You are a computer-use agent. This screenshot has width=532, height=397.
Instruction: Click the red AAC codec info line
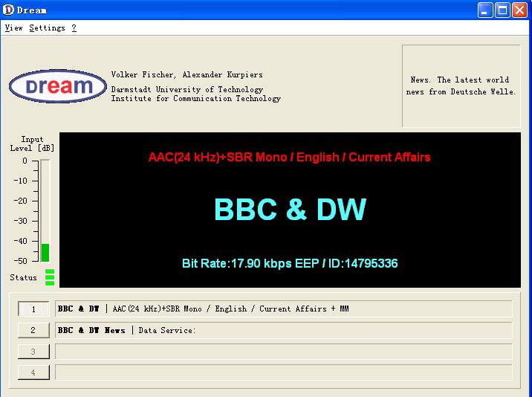click(290, 157)
